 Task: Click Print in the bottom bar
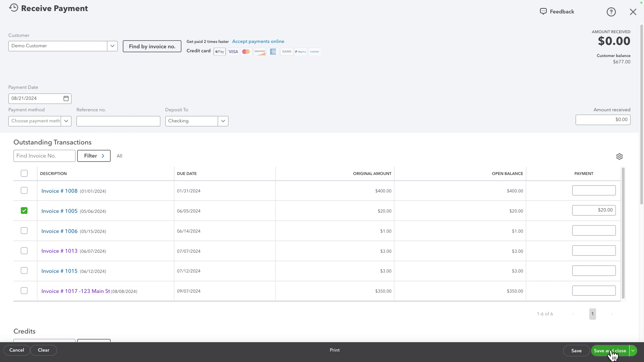point(334,350)
